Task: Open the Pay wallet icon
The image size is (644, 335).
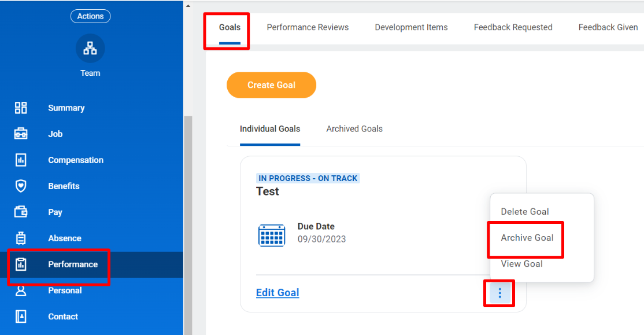Action: tap(21, 212)
